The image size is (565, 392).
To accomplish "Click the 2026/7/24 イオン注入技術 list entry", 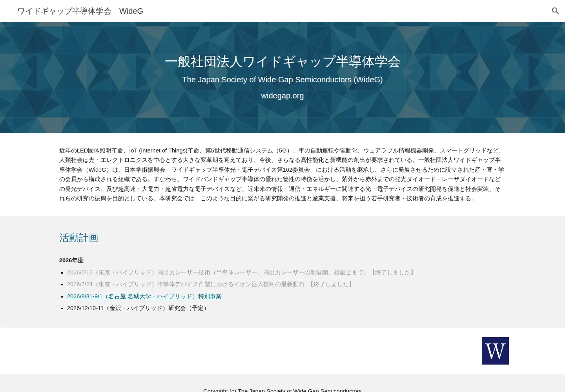I will 211,284.
